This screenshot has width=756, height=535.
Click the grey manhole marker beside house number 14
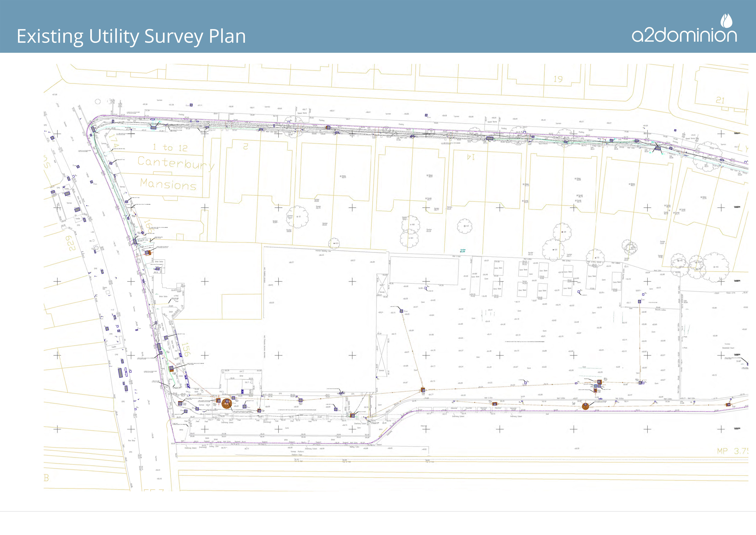pyautogui.click(x=490, y=138)
